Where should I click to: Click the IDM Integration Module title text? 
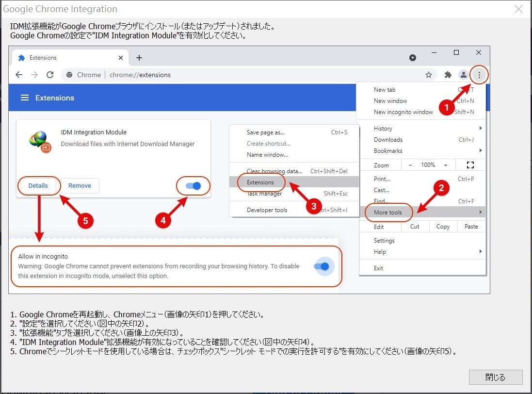point(94,132)
